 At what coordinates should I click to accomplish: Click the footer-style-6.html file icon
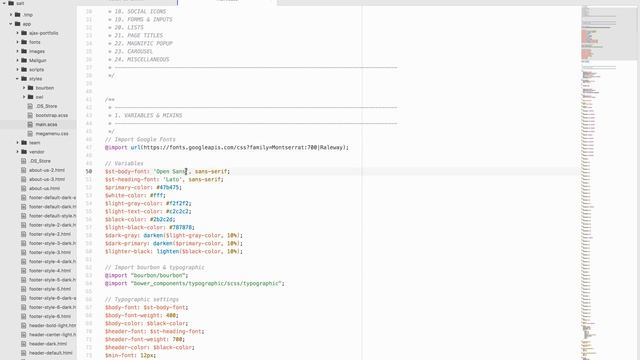click(24, 316)
